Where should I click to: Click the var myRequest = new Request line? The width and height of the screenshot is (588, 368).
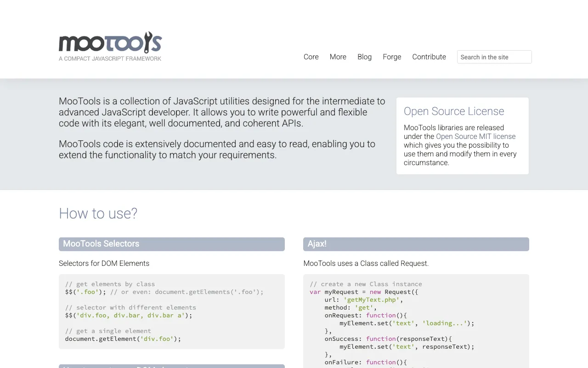click(x=364, y=292)
